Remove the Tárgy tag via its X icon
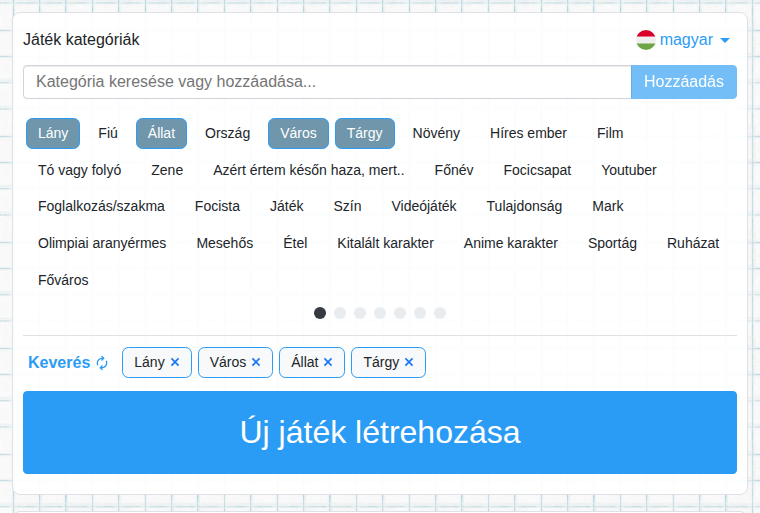This screenshot has width=760, height=513. pyautogui.click(x=409, y=362)
